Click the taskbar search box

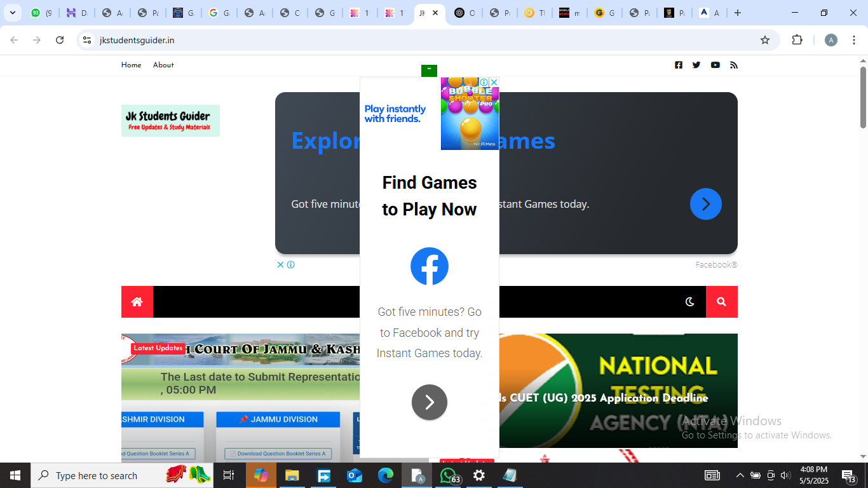coord(122,475)
